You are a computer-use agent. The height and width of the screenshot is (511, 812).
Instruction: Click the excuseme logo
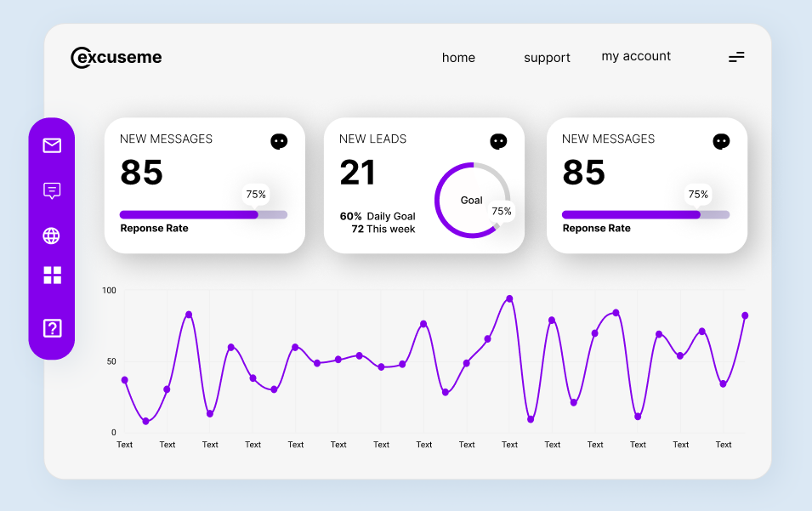116,58
